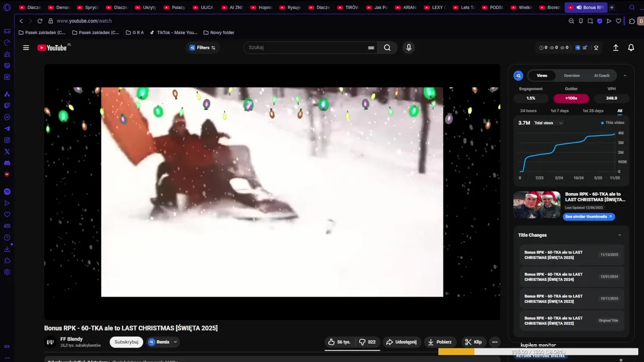
Task: Open the Remix dropdown arrow
Action: point(175,342)
